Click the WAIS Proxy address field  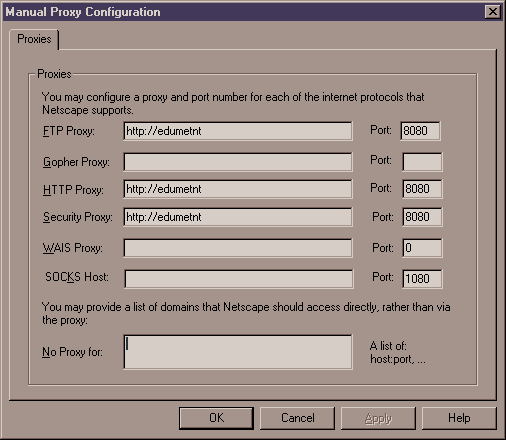[x=238, y=248]
